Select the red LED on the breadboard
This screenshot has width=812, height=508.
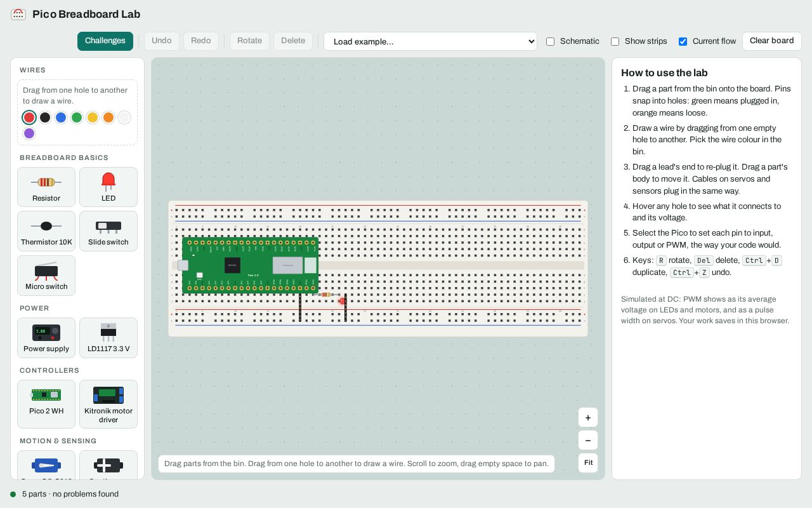click(x=342, y=301)
